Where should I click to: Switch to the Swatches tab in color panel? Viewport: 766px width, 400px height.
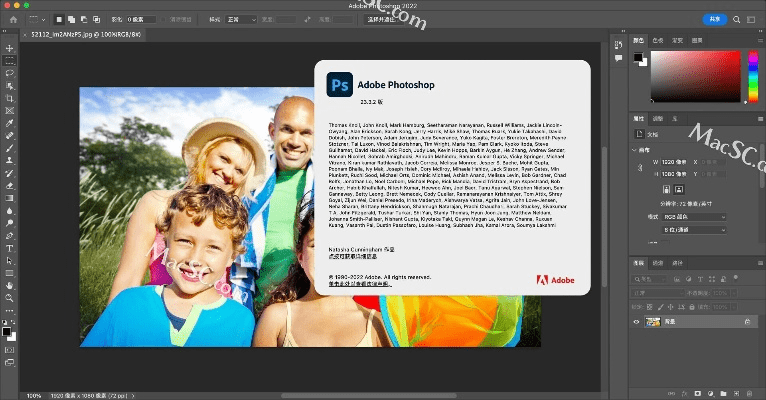pyautogui.click(x=657, y=40)
